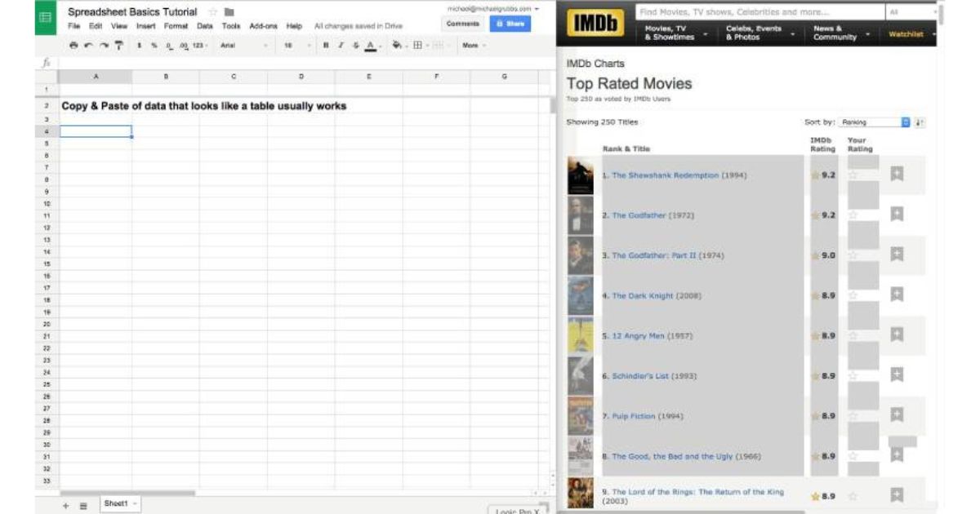This screenshot has width=980, height=514.
Task: Click the fill color bucket icon
Action: pos(397,46)
